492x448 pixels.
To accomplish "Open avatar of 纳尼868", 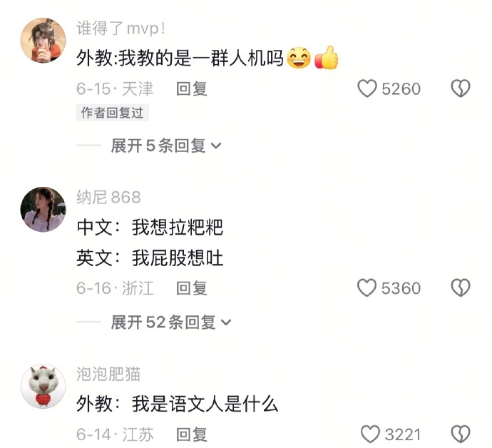I will click(x=43, y=210).
